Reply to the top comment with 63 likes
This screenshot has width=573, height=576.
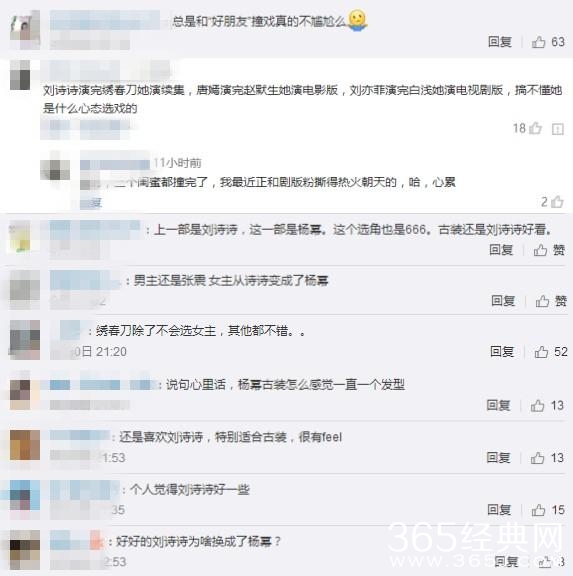(x=500, y=42)
